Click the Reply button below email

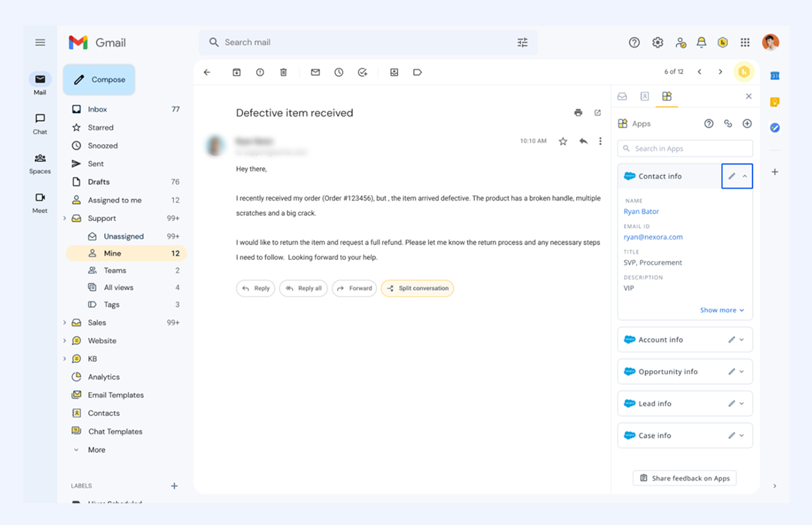pyautogui.click(x=256, y=288)
